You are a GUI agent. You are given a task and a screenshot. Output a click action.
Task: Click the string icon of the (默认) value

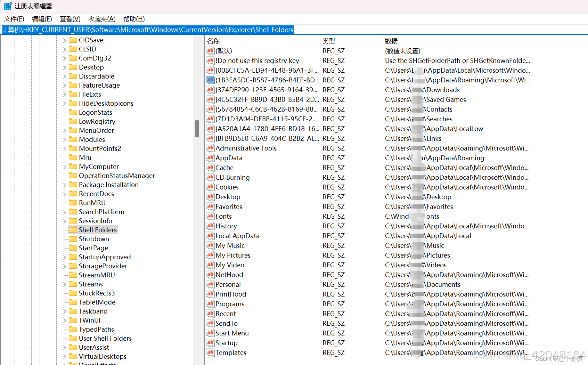[x=210, y=51]
